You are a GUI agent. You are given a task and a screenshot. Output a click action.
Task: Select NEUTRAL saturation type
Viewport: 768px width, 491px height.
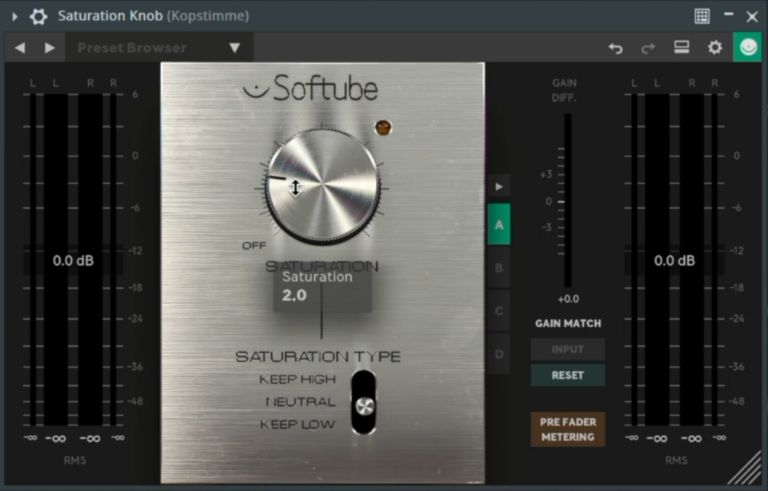pyautogui.click(x=300, y=402)
